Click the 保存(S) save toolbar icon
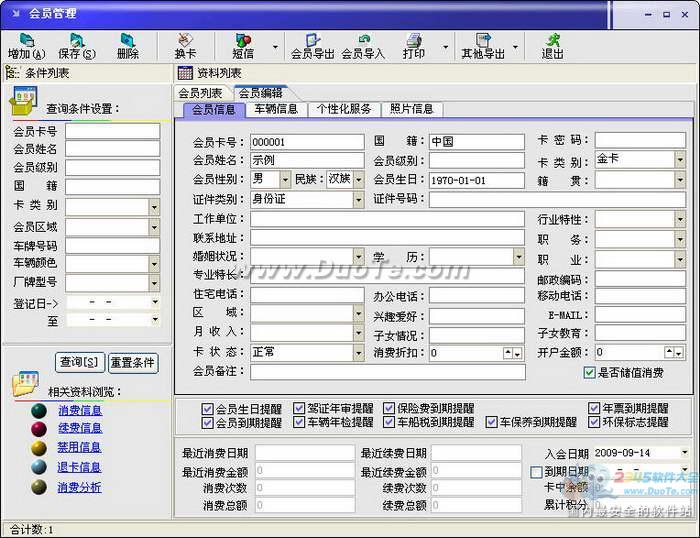The width and height of the screenshot is (700, 538). pos(77,46)
